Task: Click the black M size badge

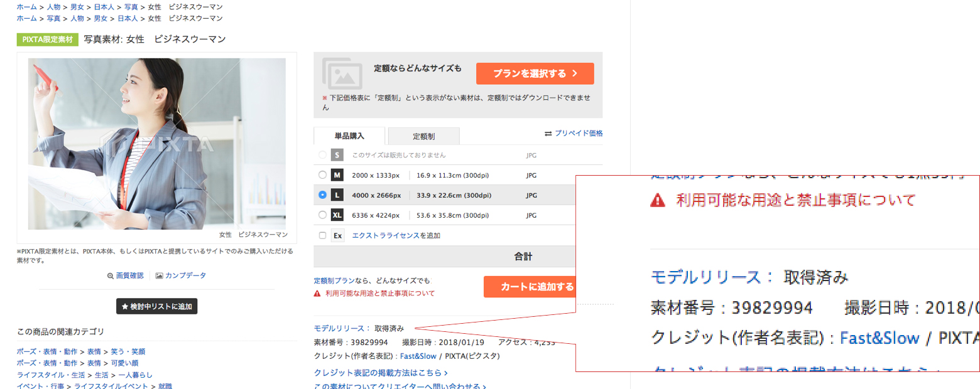Action: tap(337, 175)
